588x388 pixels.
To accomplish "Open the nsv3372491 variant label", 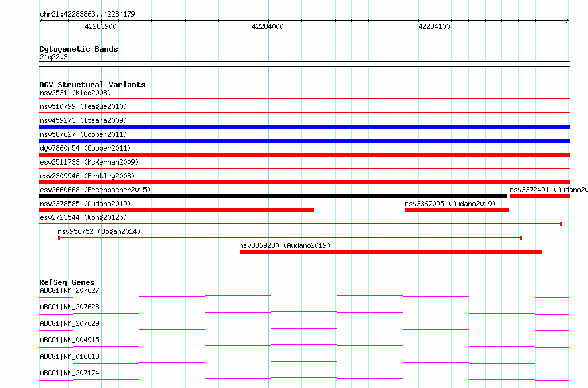I will click(548, 190).
